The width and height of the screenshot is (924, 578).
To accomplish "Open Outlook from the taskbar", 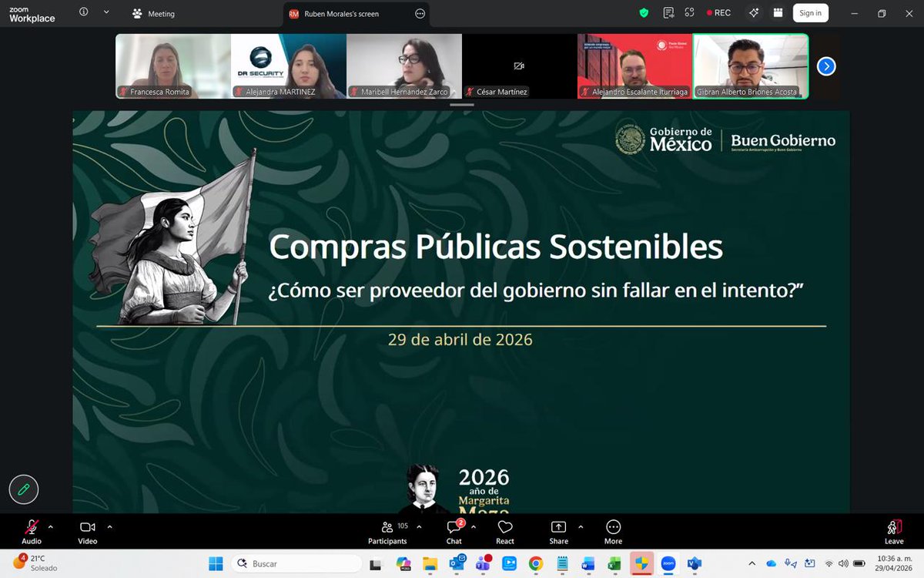I will point(456,563).
